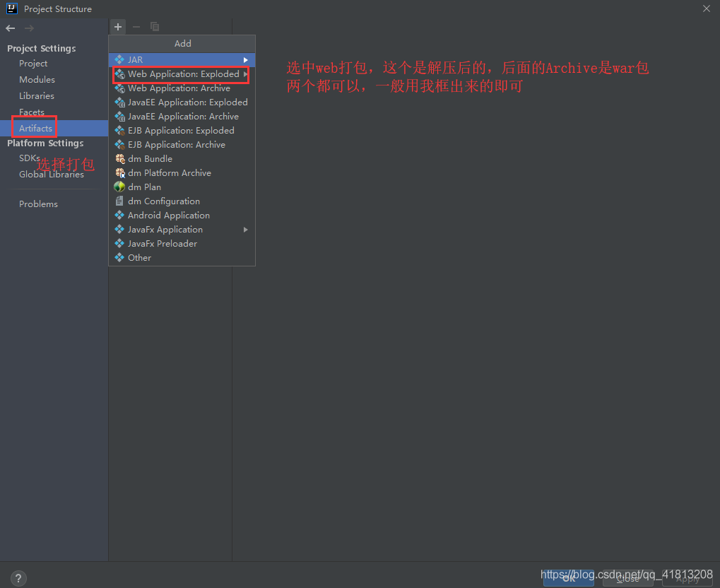Viewport: 720px width, 588px height.
Task: Open Modules in Project Settings
Action: pos(37,80)
